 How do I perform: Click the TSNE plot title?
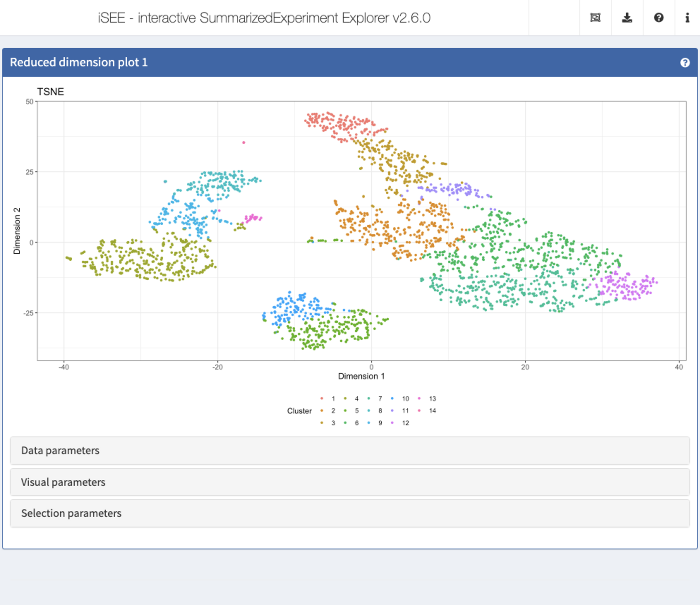pos(50,92)
